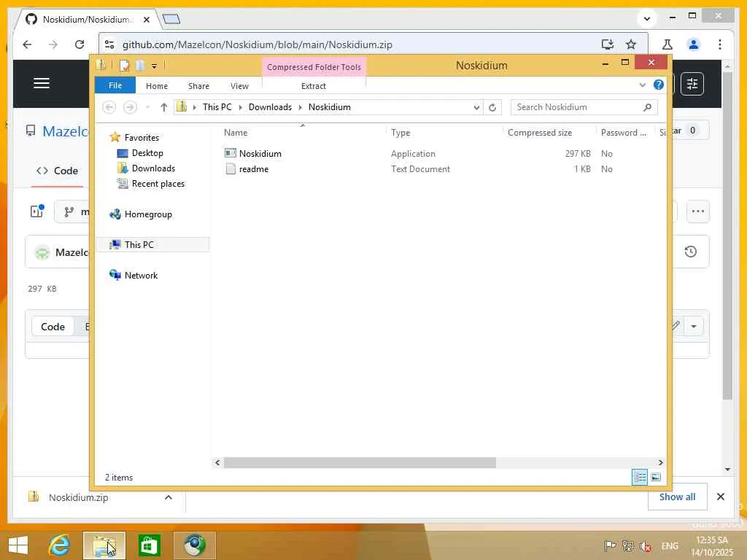Open Noskidium.zip download options chevron
This screenshot has width=747, height=560.
169,497
